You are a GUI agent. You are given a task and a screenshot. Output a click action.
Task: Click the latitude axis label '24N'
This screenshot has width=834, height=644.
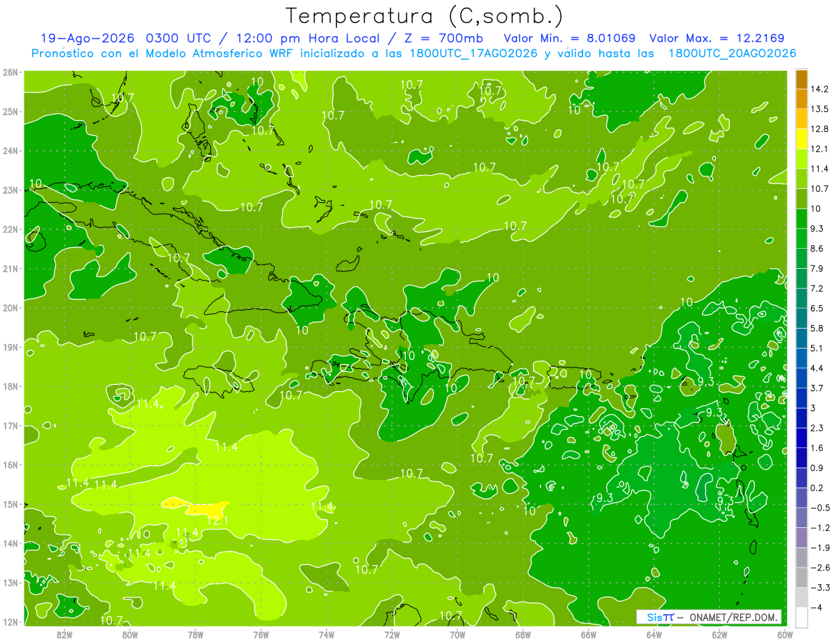point(10,151)
